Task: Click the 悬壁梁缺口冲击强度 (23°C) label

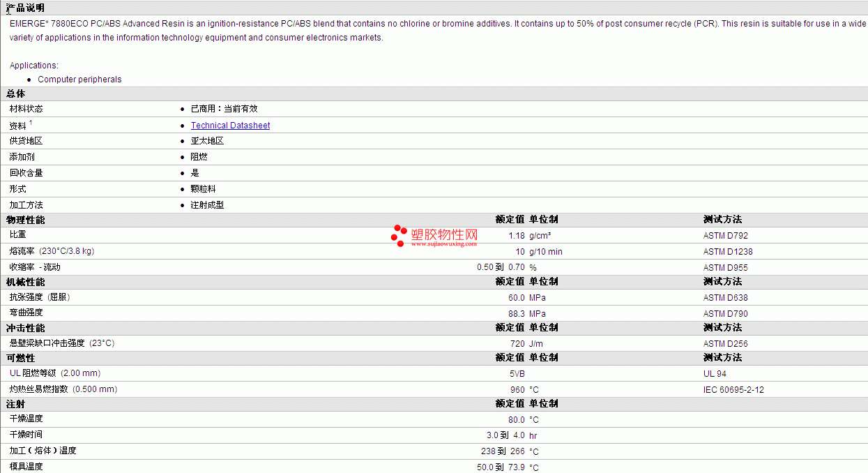Action: pos(62,343)
